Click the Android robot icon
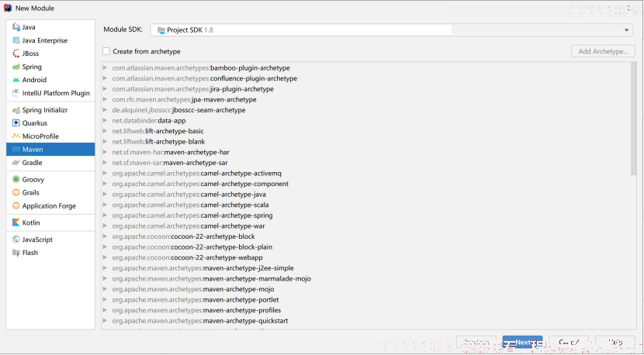 tap(16, 80)
